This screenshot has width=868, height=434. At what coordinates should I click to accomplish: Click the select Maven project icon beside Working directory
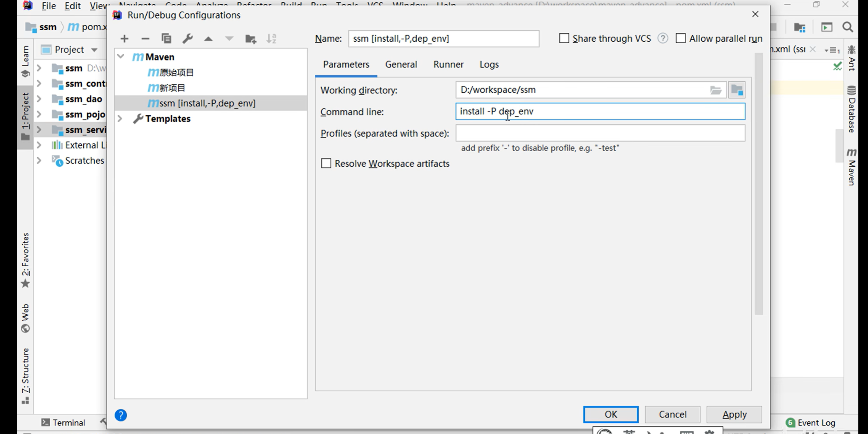[737, 90]
